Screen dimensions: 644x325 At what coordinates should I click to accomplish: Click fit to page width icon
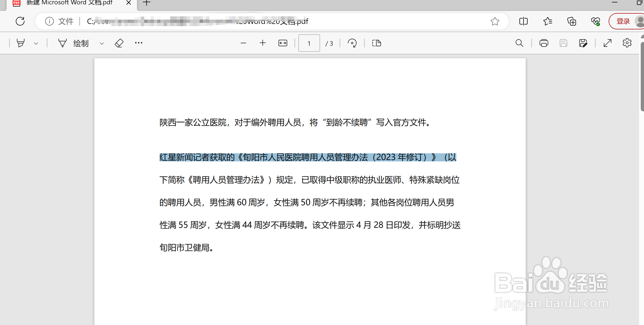(x=283, y=43)
